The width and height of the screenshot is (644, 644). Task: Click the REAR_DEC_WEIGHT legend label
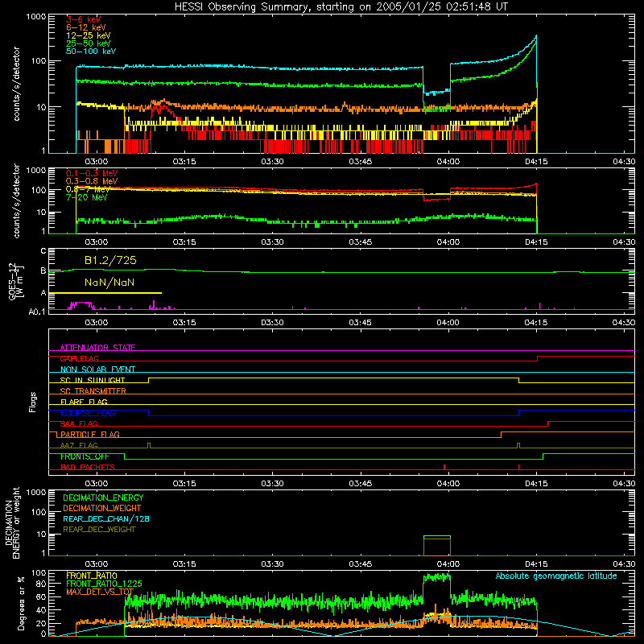tap(99, 530)
